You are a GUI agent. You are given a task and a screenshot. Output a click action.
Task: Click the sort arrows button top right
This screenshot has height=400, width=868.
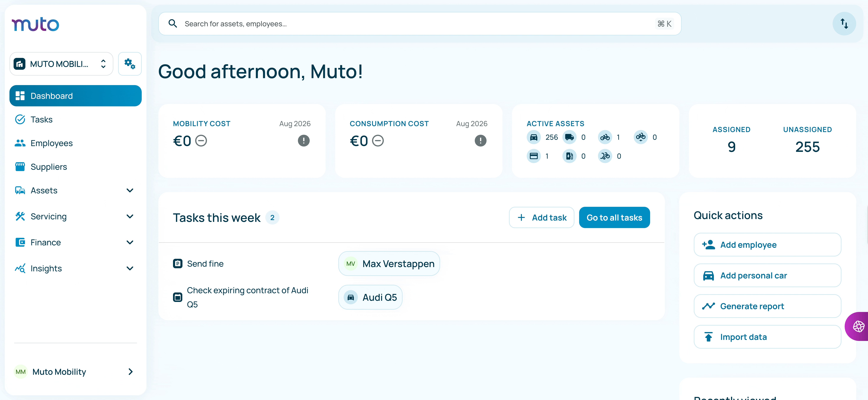click(844, 24)
